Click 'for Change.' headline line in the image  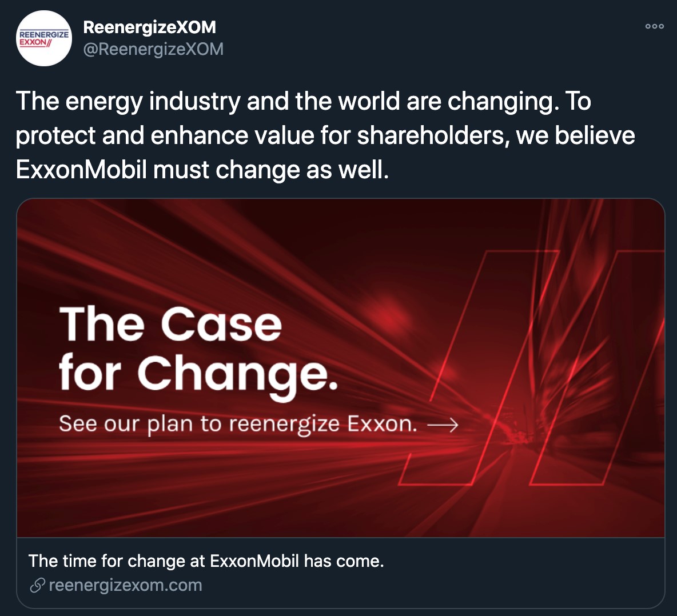point(198,373)
